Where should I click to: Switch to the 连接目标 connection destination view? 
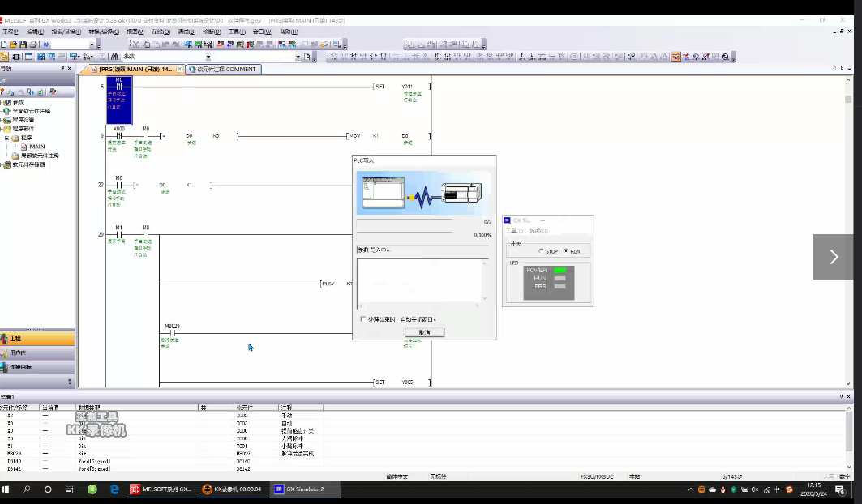(x=37, y=367)
